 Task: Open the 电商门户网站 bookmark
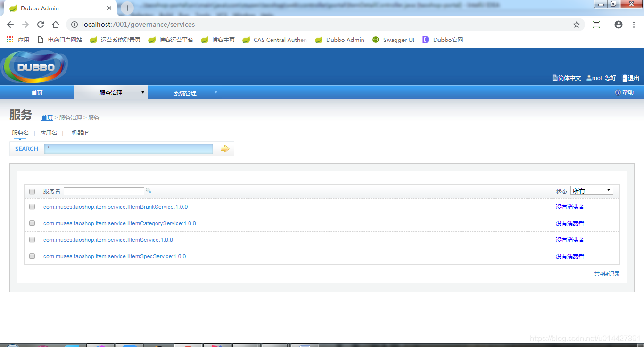point(59,40)
